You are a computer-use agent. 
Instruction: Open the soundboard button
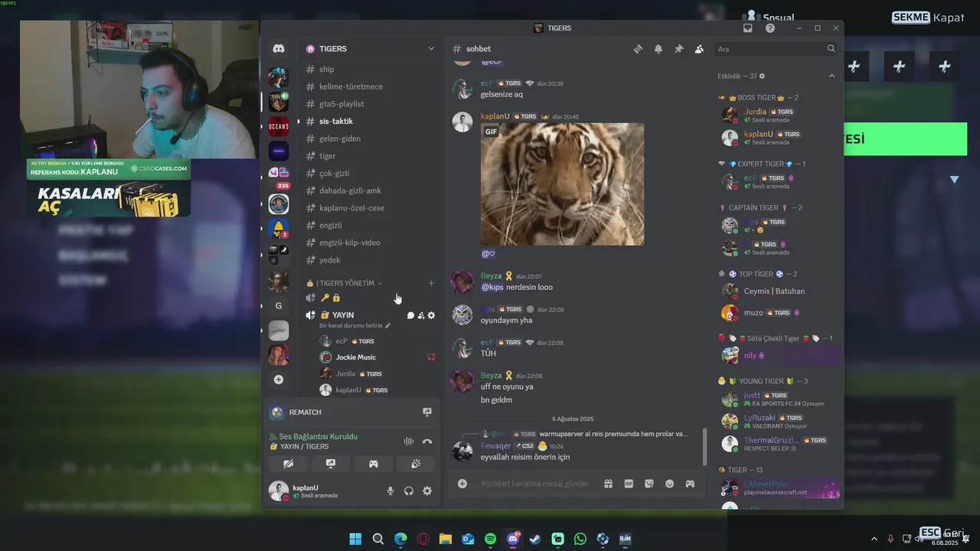point(416,464)
